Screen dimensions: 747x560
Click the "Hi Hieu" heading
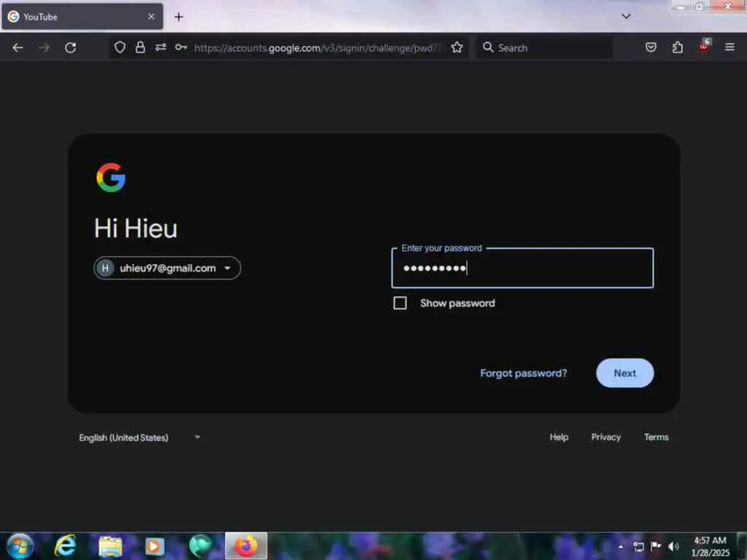[136, 228]
